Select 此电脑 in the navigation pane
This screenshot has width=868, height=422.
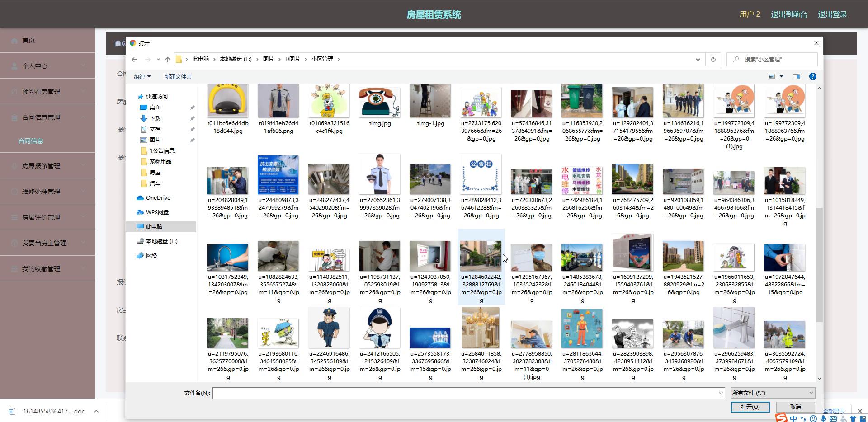(154, 226)
